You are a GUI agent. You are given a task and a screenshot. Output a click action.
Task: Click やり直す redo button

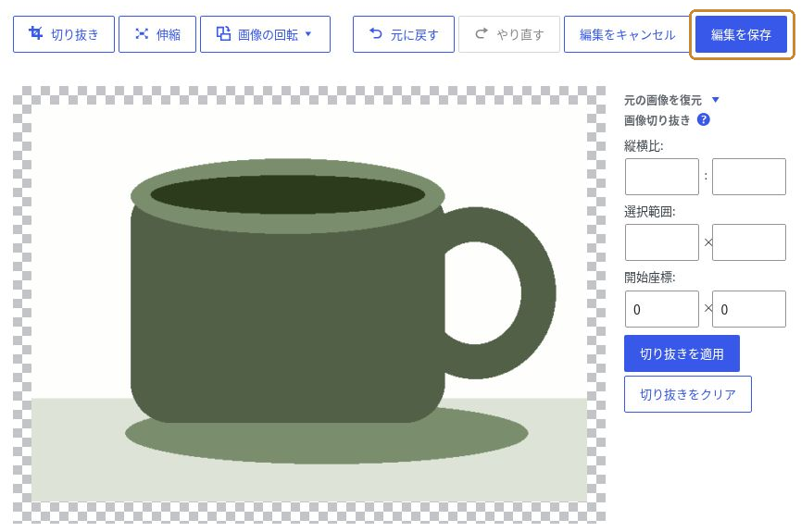(509, 34)
